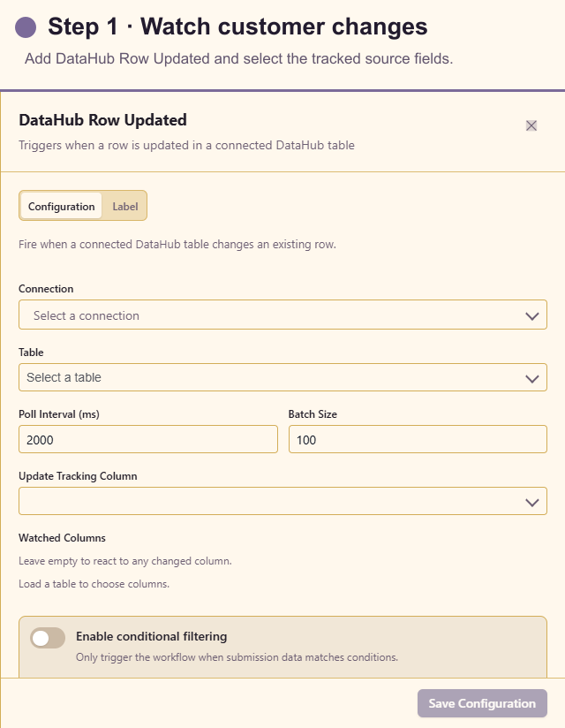Image resolution: width=565 pixels, height=728 pixels.
Task: Switch to the Configuration tab
Action: click(x=61, y=206)
